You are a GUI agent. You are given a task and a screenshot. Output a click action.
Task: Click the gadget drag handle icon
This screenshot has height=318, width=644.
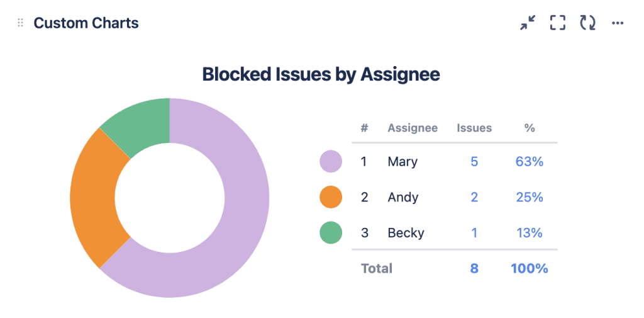[20, 23]
